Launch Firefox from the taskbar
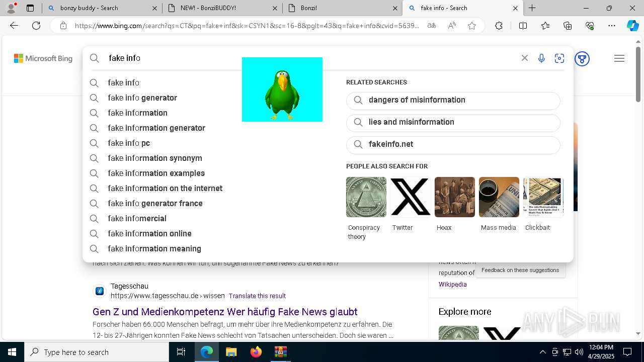This screenshot has width=644, height=362. point(256,352)
